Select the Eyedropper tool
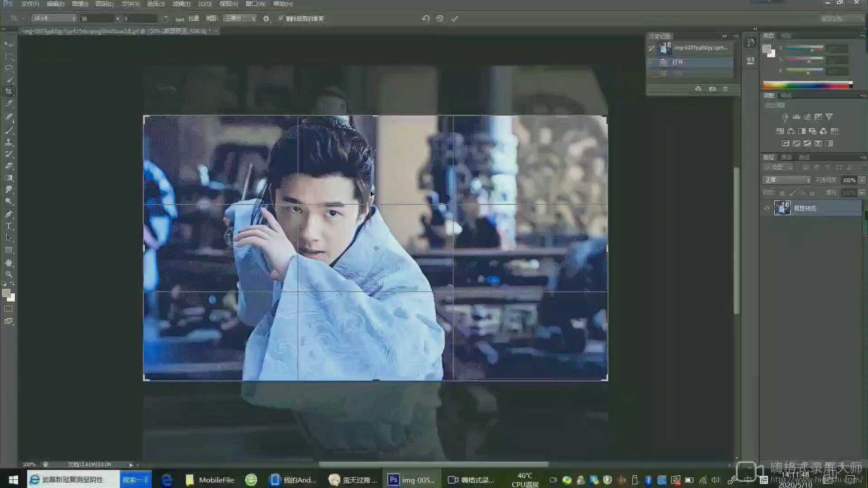Viewport: 868px width, 488px height. click(x=9, y=104)
